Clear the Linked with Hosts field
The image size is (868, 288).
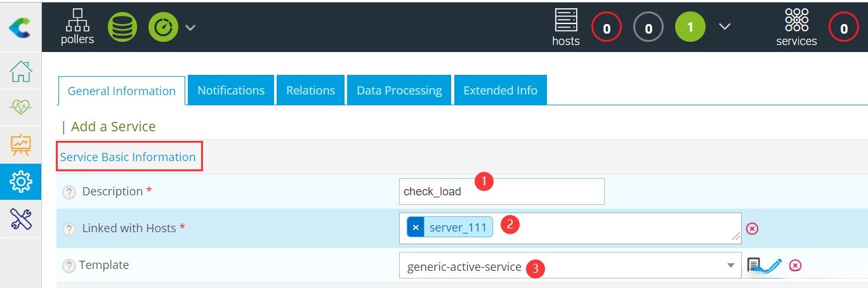[752, 228]
